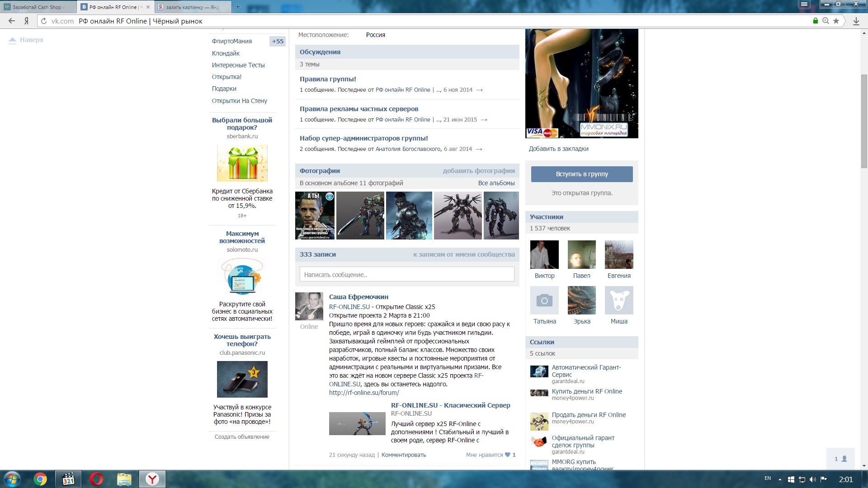Click the Yandex 'Я' home icon in address bar
Viewport: 868px width, 488px height.
pyautogui.click(x=27, y=21)
